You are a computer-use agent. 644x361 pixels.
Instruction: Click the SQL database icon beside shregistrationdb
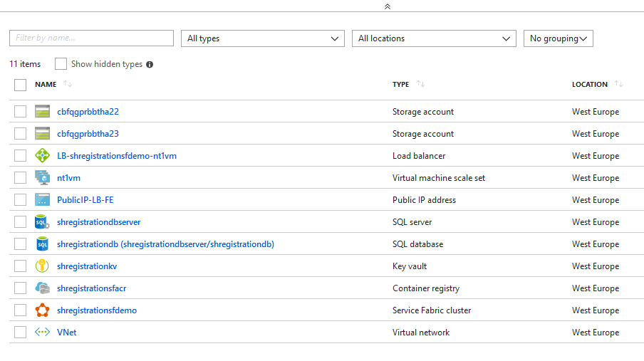click(x=42, y=244)
